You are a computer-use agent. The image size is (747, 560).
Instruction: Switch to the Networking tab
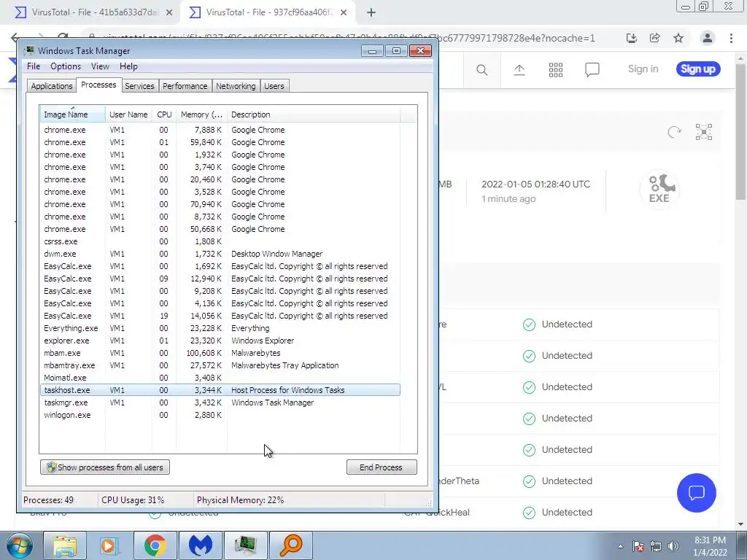(236, 86)
